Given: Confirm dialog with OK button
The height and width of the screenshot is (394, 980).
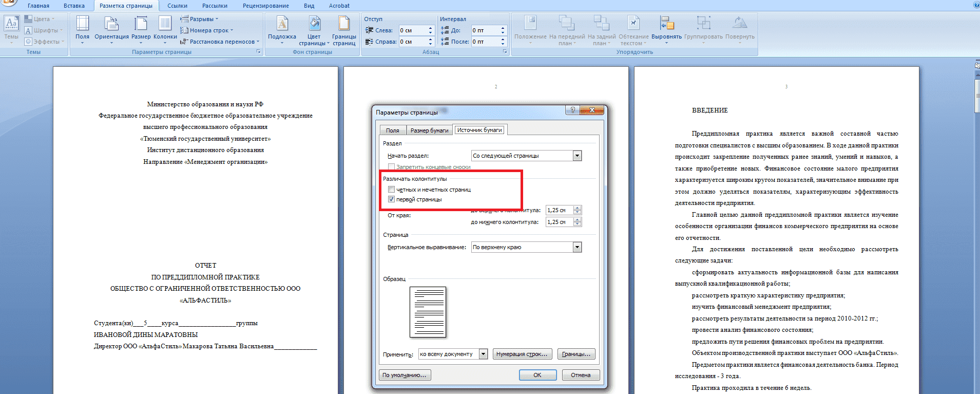Looking at the screenshot, I should tap(537, 375).
